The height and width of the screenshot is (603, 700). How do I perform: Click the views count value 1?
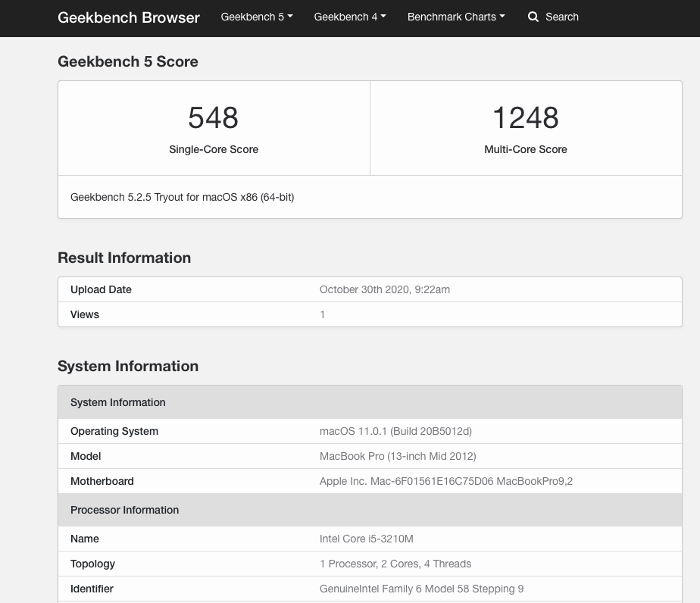coord(322,314)
